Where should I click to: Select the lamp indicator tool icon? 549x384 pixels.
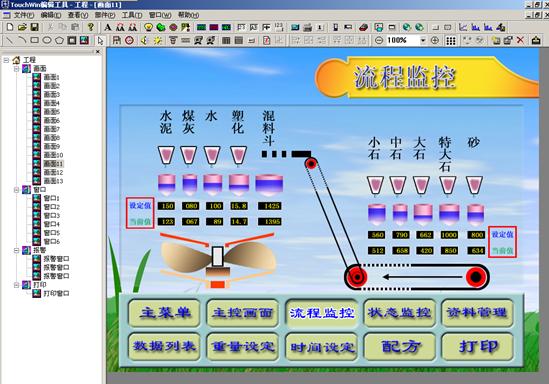point(148,27)
